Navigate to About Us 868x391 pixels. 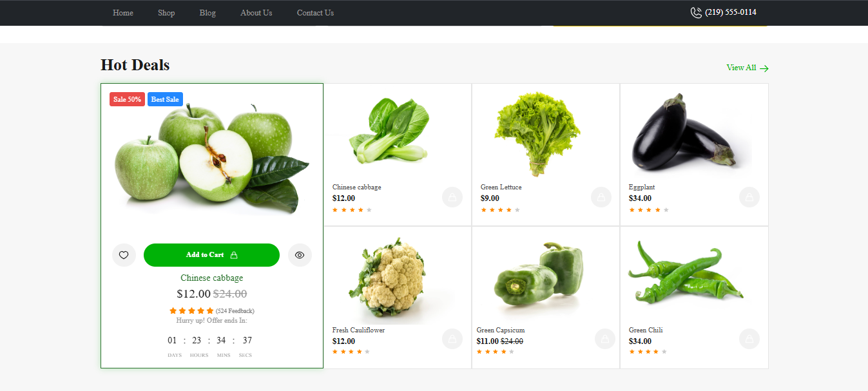coord(256,13)
